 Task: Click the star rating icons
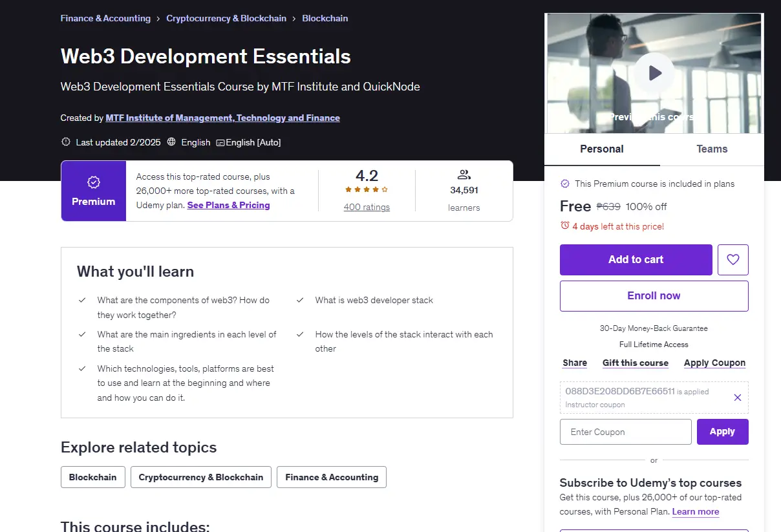click(367, 189)
